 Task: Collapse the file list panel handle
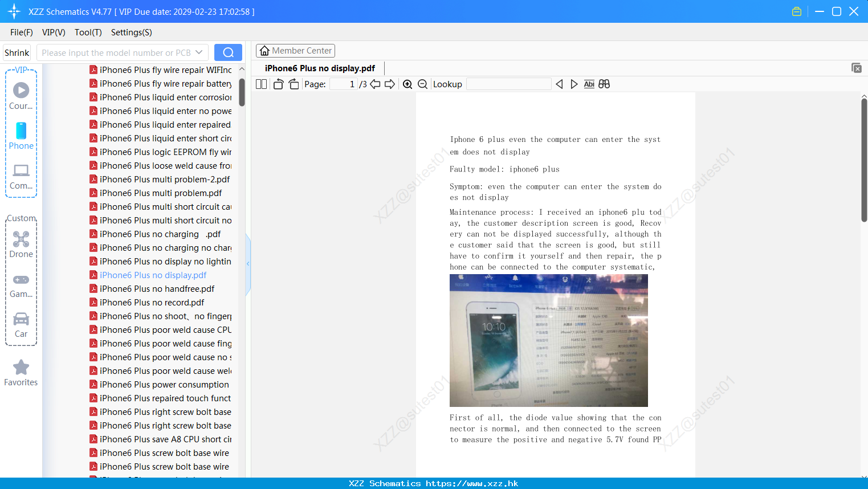248,264
